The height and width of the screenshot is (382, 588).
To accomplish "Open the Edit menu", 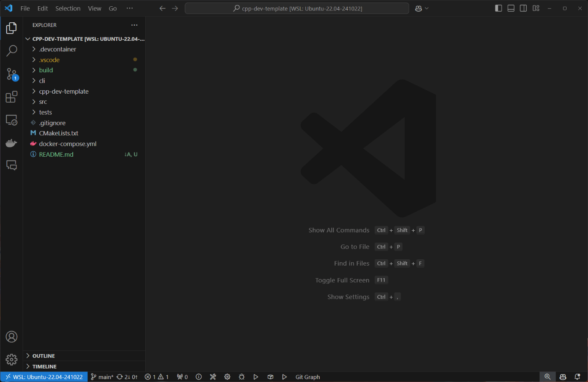I will pos(42,8).
